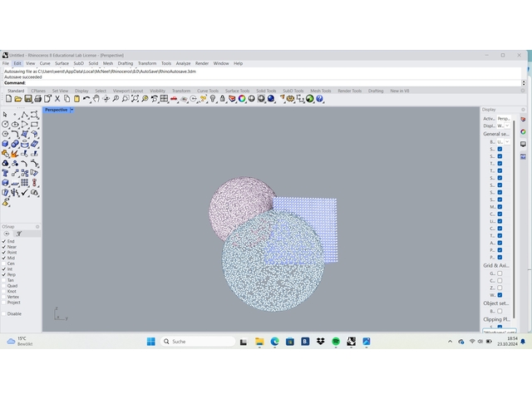Collapse the Object settings section header
Image resolution: width=532 pixels, height=399 pixels.
click(x=496, y=303)
